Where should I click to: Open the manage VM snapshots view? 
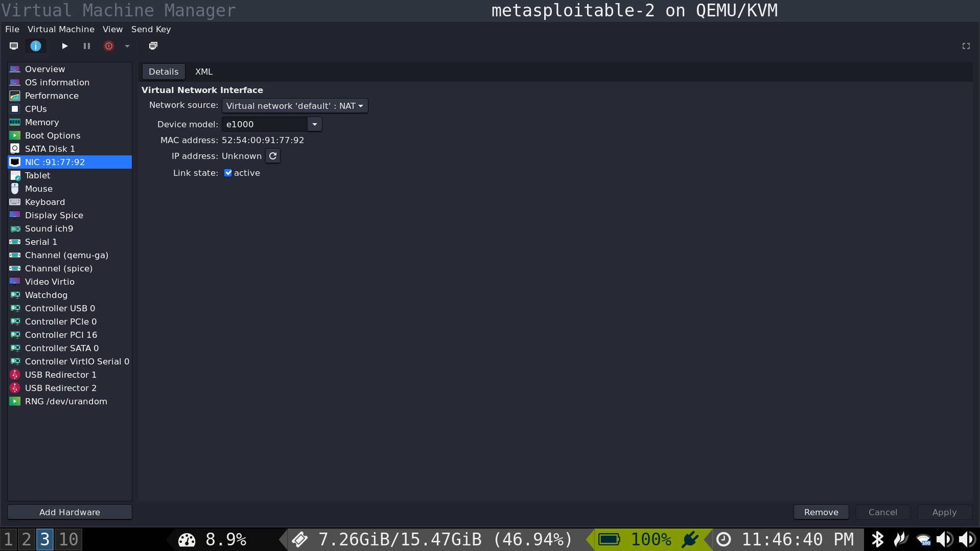[153, 46]
